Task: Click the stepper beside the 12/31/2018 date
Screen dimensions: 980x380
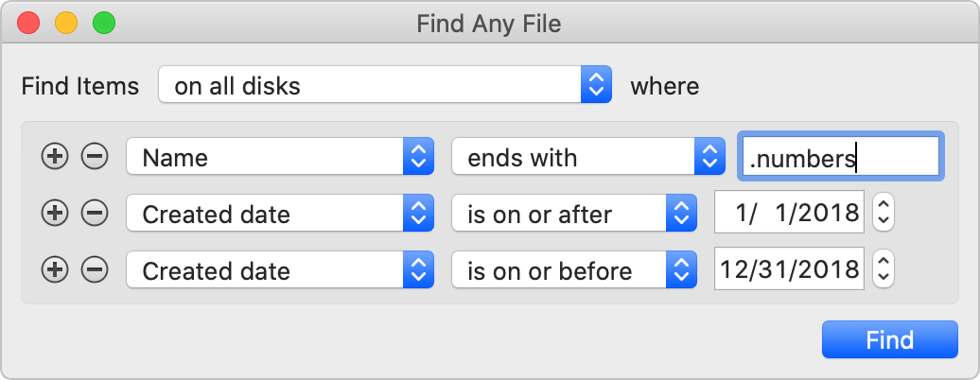Action: click(883, 270)
